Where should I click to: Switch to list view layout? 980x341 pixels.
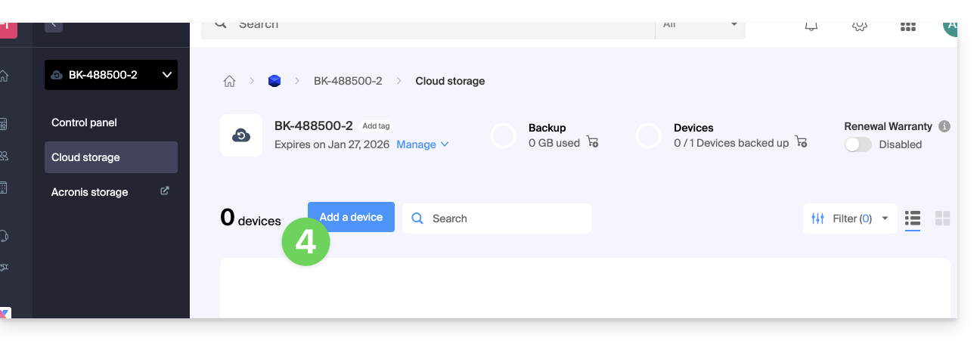pyautogui.click(x=912, y=219)
